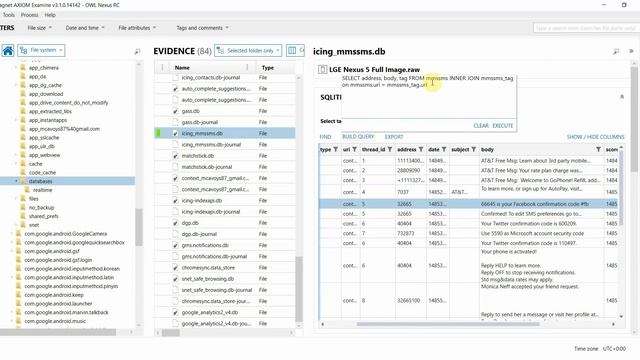Expand the app_dg_cache tree node
The image size is (640, 360).
coord(16,85)
